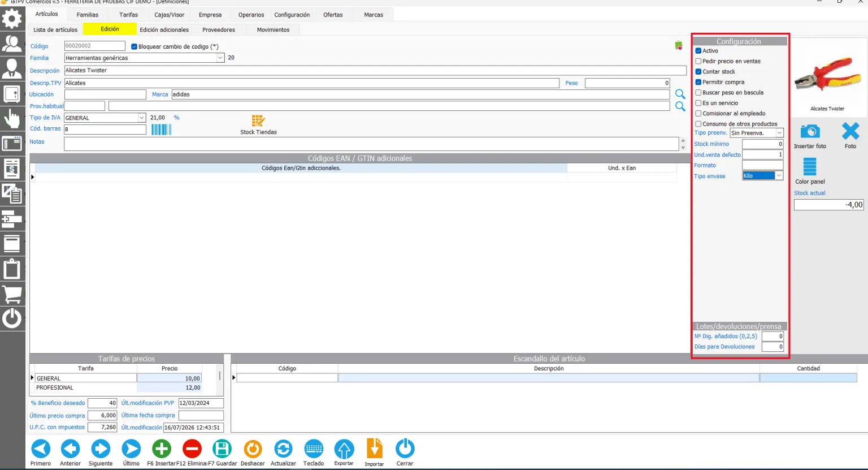Uncheck the Activo checkbox
Image resolution: width=868 pixels, height=470 pixels.
[x=698, y=51]
